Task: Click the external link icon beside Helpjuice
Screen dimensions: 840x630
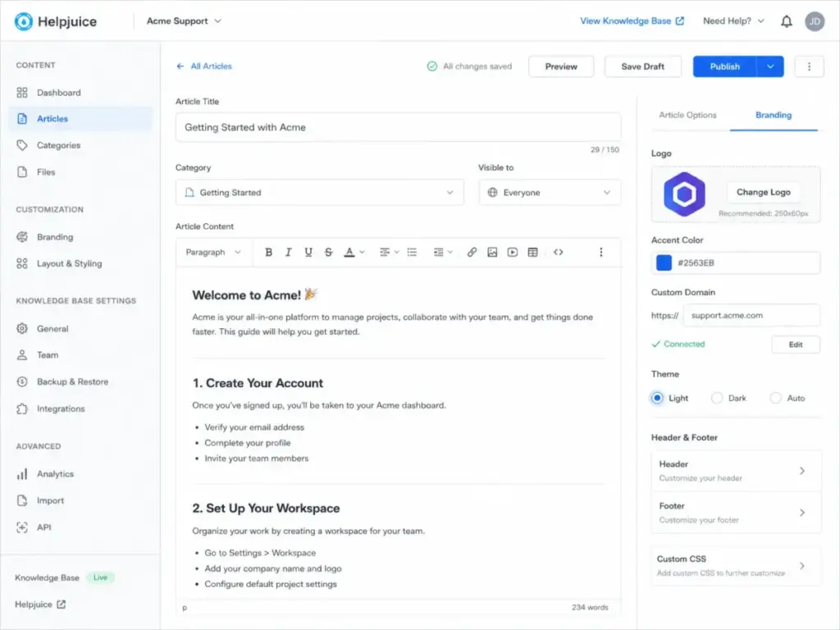Action: (x=61, y=605)
